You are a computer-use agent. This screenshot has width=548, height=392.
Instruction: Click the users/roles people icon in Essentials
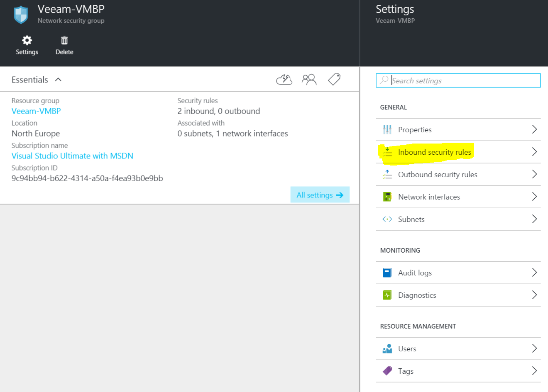pos(309,79)
